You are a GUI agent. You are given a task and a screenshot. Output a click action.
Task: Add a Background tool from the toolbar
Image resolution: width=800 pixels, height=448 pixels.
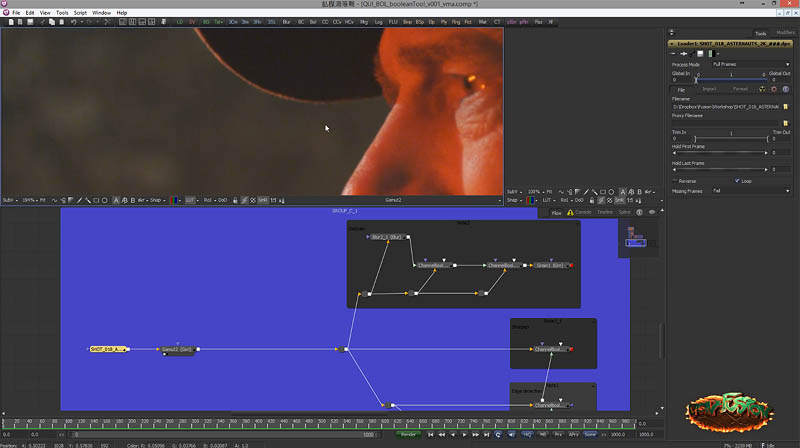(206, 20)
